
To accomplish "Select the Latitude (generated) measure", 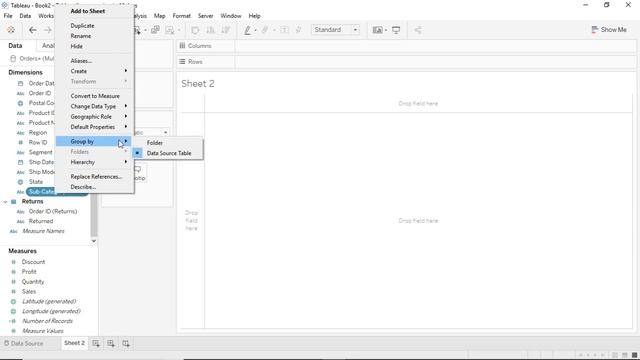I will coord(49,302).
